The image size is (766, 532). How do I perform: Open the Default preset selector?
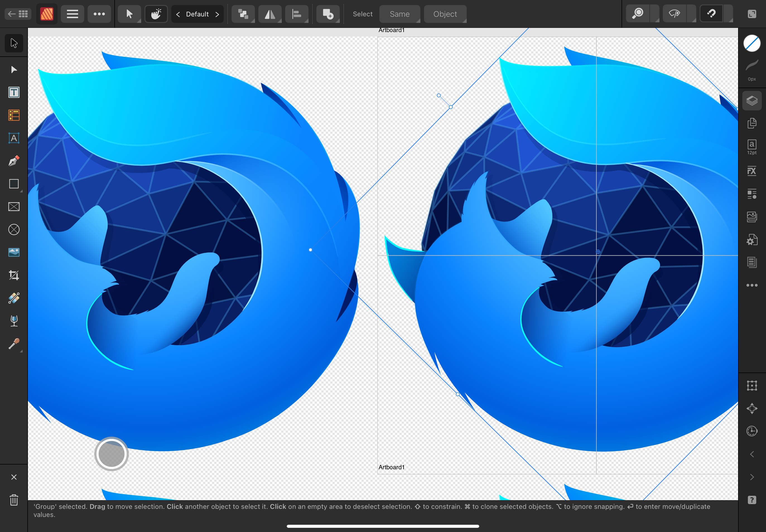(x=197, y=14)
